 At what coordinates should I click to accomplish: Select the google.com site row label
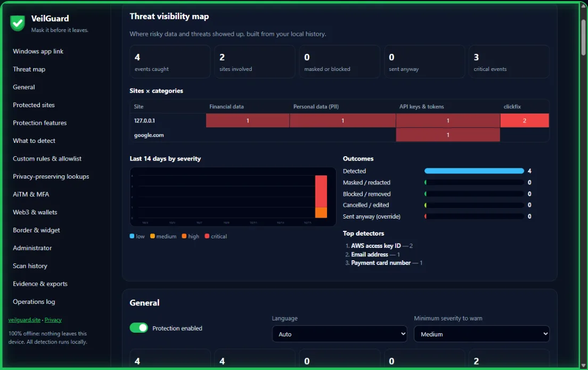tap(149, 135)
